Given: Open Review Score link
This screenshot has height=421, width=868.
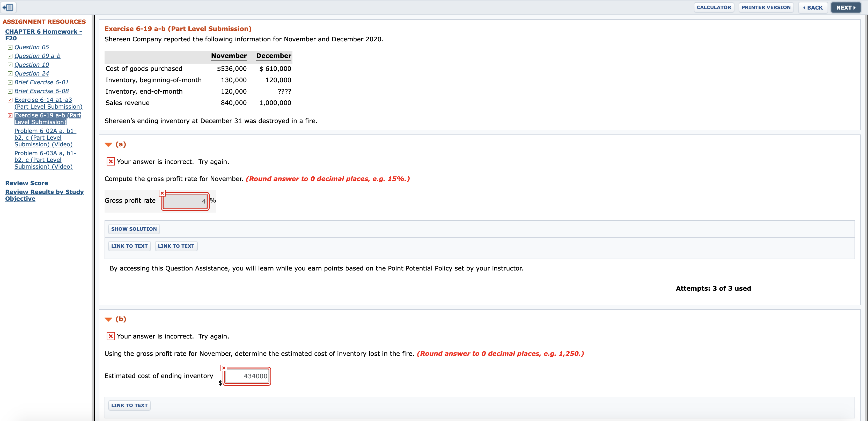Looking at the screenshot, I should [27, 183].
